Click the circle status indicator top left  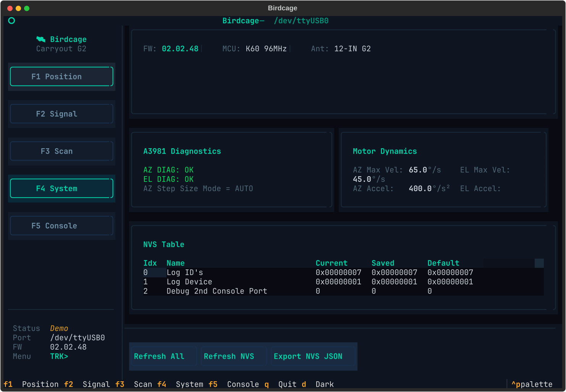(11, 21)
